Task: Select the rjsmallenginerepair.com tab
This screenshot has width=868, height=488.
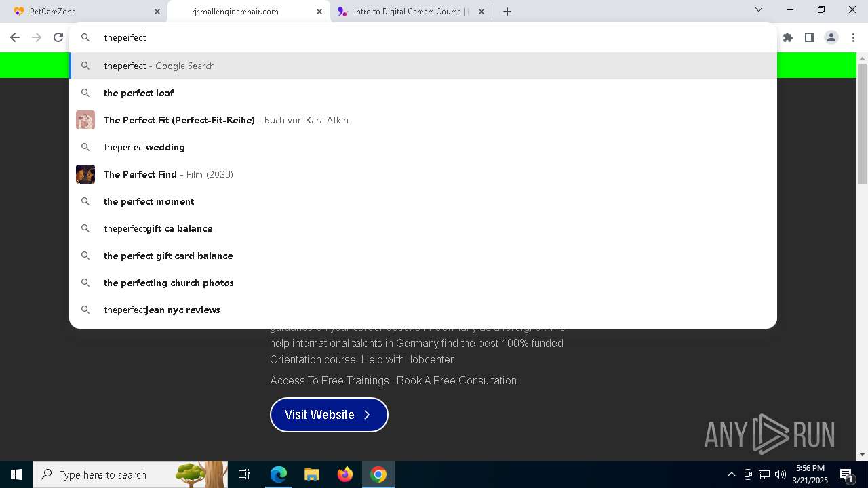Action: click(x=248, y=12)
